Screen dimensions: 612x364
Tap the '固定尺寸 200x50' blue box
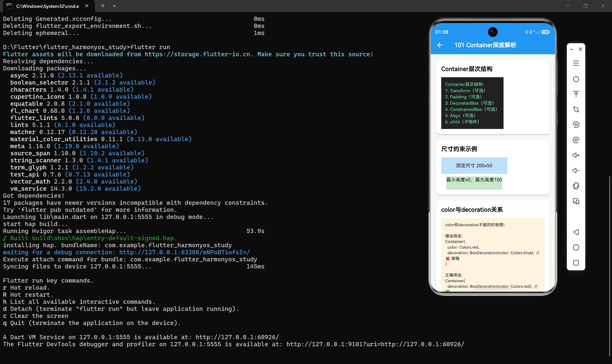pyautogui.click(x=474, y=166)
